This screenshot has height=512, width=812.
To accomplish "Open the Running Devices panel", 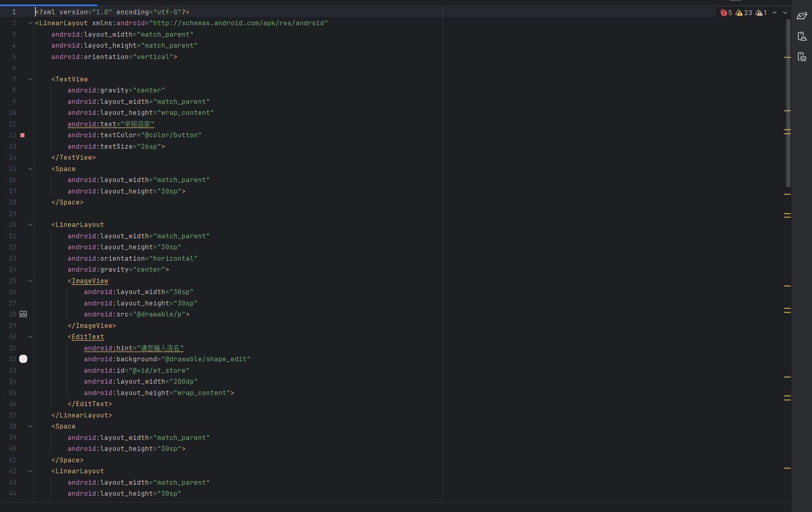I will (x=802, y=57).
